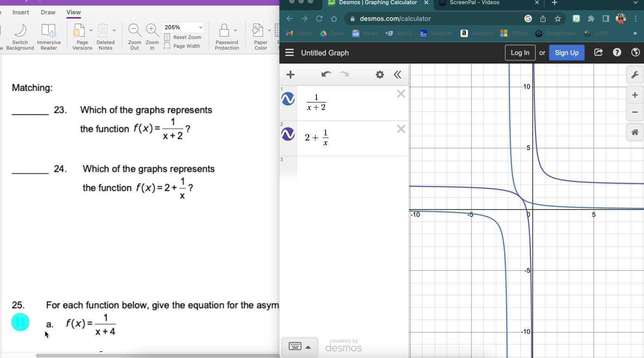
Task: Toggle the on-screen keyboard in Desmos
Action: pyautogui.click(x=295, y=346)
